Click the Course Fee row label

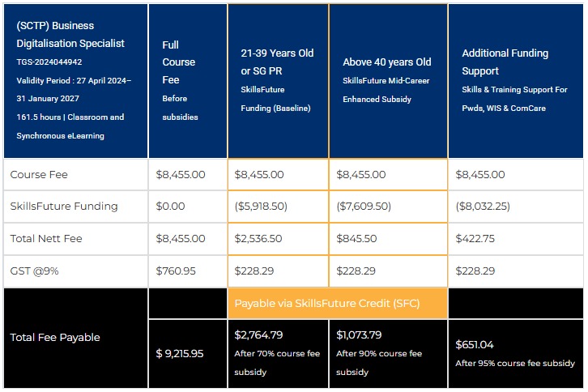tap(39, 174)
